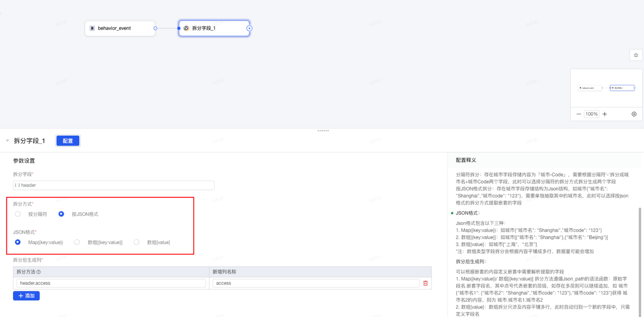
Task: Select the 拆分字段_1 node
Action: tap(214, 28)
